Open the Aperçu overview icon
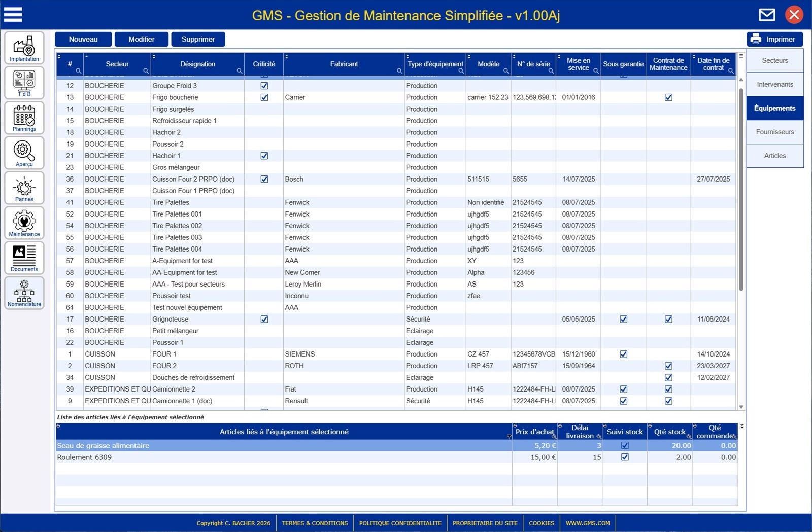812x532 pixels. (x=24, y=153)
